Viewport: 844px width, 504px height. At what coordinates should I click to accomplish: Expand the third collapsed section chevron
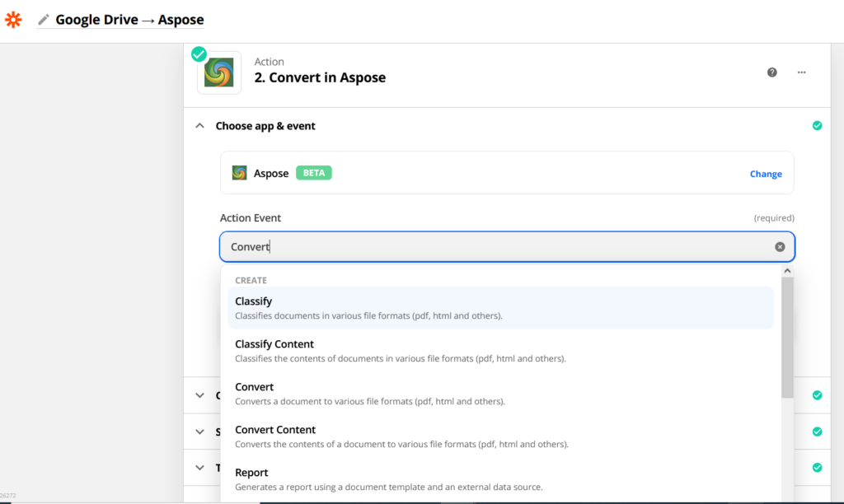(x=199, y=432)
